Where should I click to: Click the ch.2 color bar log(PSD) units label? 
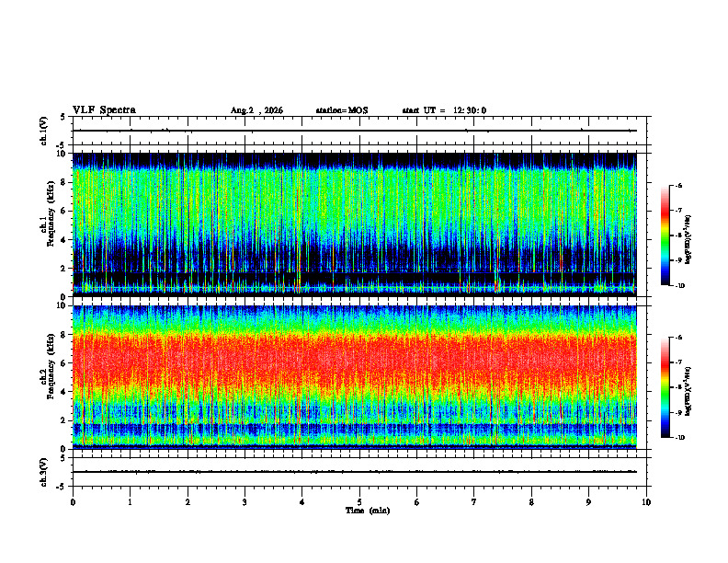coord(688,391)
